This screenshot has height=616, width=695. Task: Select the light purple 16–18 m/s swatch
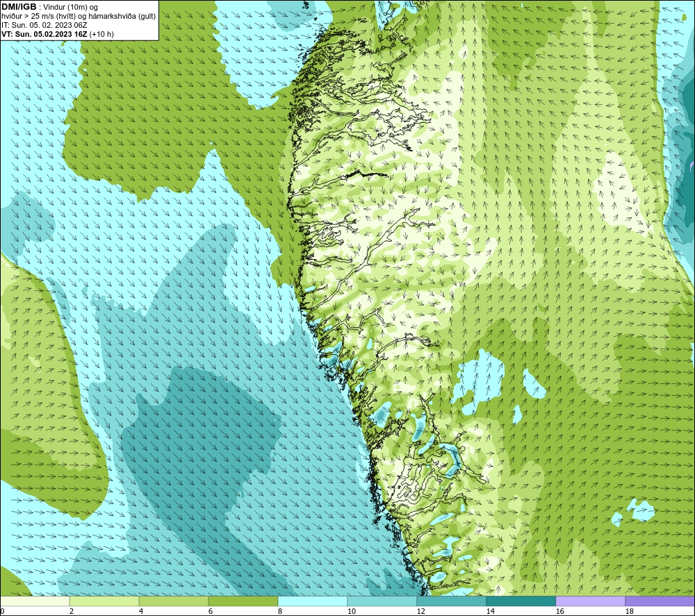pyautogui.click(x=590, y=601)
